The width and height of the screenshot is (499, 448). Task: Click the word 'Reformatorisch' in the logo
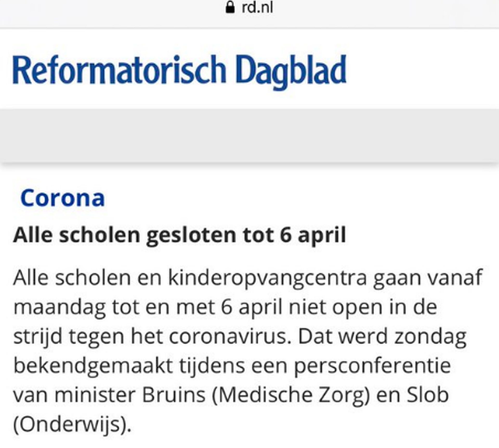tap(119, 70)
